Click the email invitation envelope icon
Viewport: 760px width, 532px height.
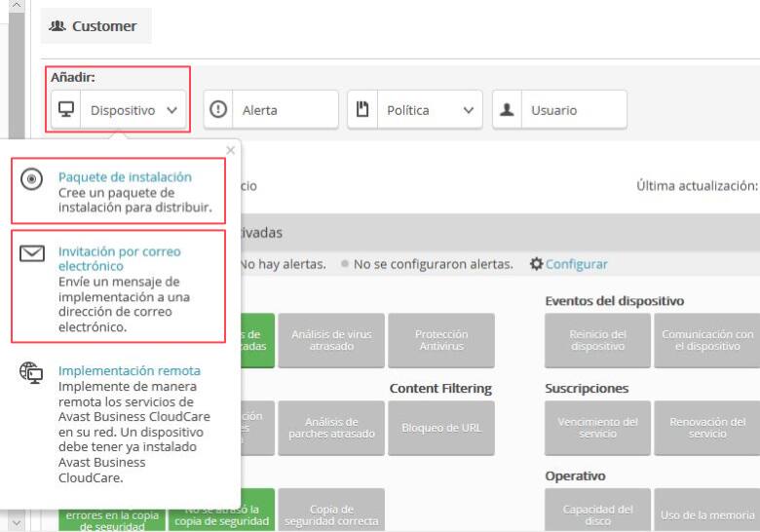[x=32, y=253]
